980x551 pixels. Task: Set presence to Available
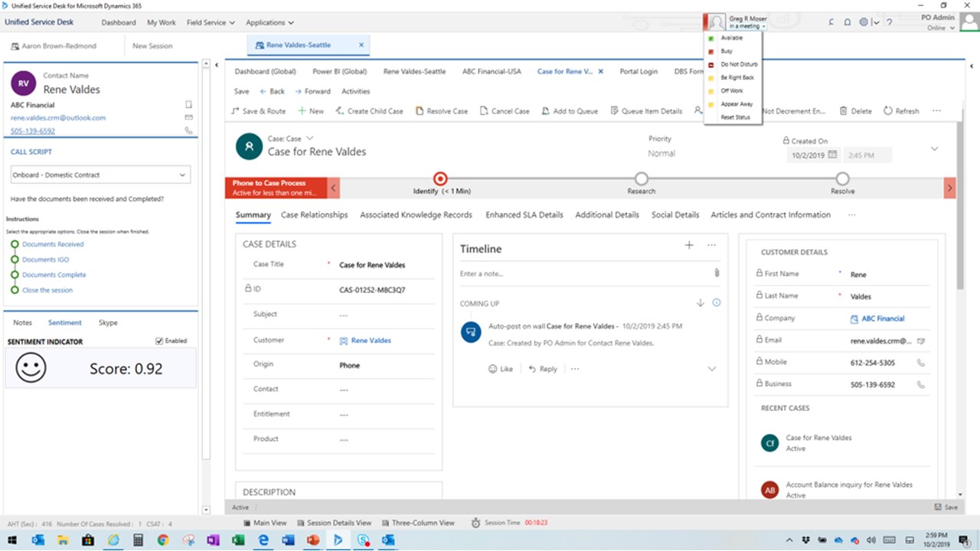click(731, 37)
